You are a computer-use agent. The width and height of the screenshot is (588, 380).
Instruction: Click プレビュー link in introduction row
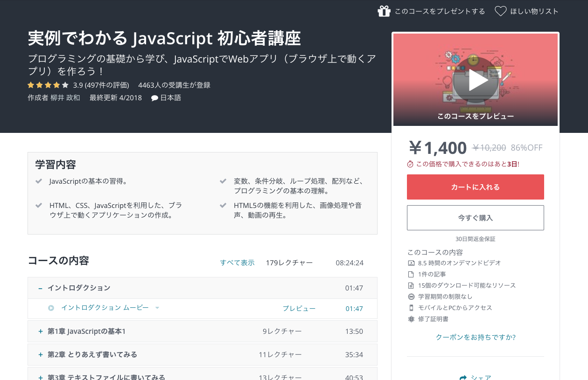point(299,309)
